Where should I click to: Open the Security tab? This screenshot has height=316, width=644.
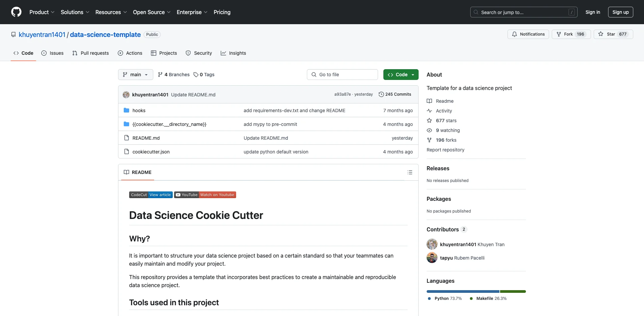(199, 53)
